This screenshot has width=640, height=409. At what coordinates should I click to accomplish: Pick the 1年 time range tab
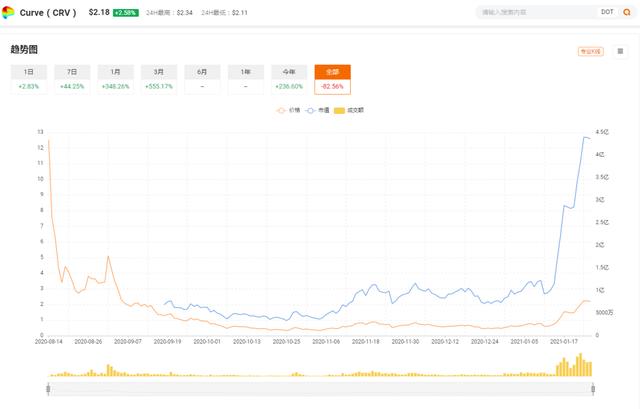pos(246,79)
